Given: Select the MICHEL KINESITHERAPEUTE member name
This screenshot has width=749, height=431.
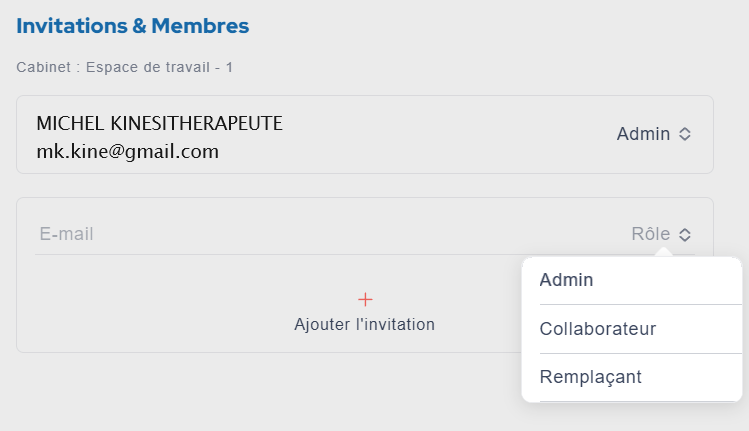Looking at the screenshot, I should click(159, 123).
